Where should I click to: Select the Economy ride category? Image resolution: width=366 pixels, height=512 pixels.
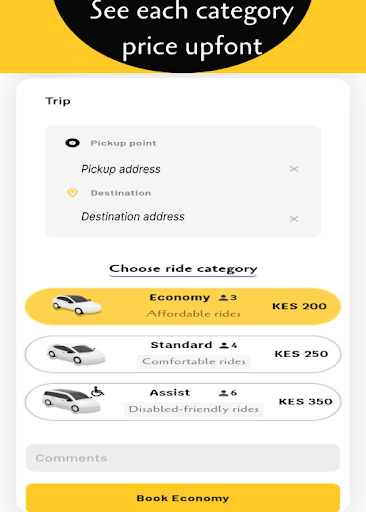[183, 306]
